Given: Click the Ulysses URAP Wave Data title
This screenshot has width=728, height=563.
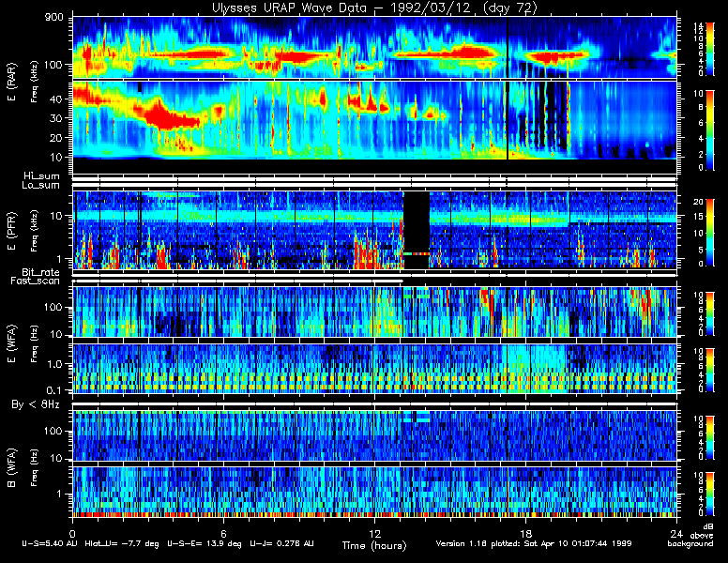Looking at the screenshot, I should point(374,8).
